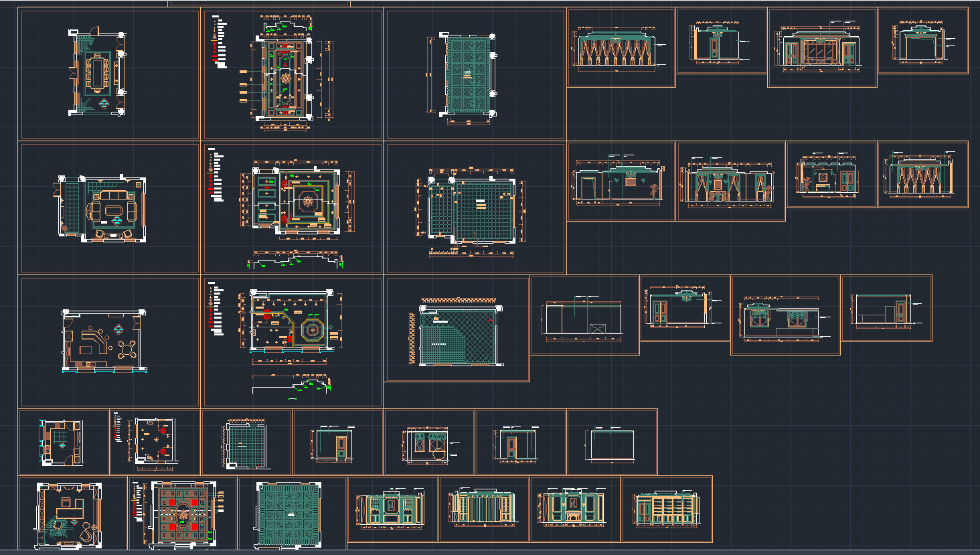Select the legend beside the top ceiling plan
Screen dimensions: 980x555
(x=219, y=43)
